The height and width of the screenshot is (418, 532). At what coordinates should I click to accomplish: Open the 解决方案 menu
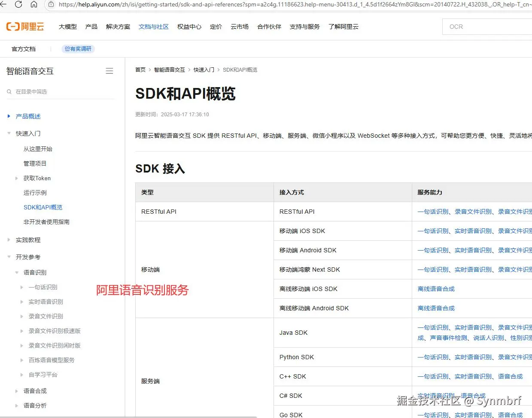click(118, 27)
